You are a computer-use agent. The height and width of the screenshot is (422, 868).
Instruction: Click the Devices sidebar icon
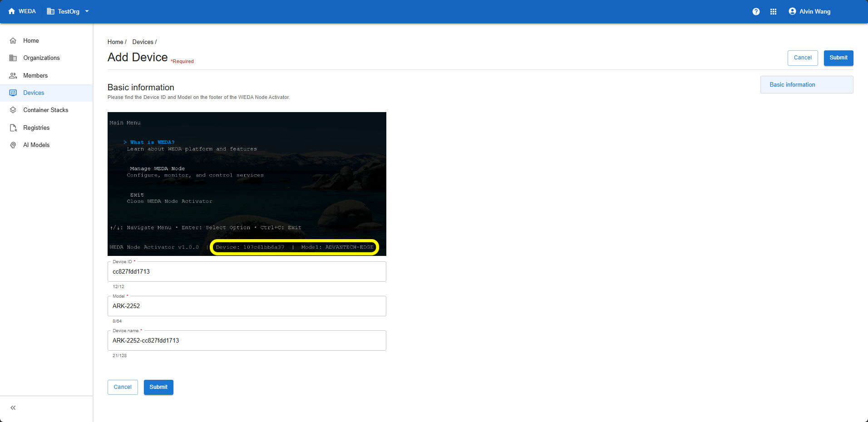13,93
